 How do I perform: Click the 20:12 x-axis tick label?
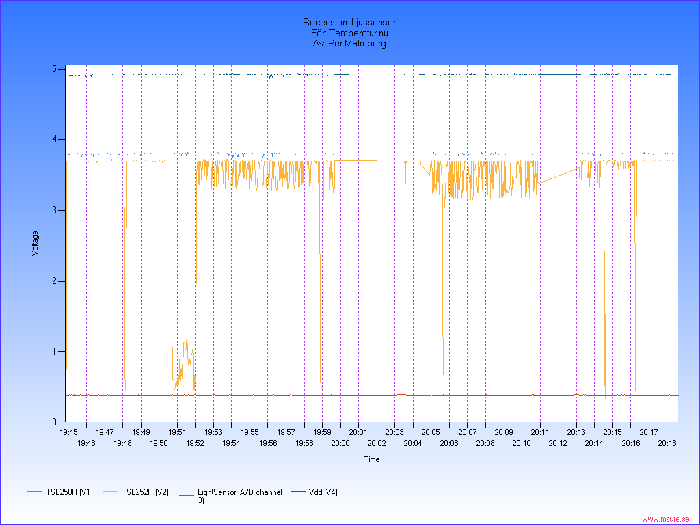click(557, 441)
